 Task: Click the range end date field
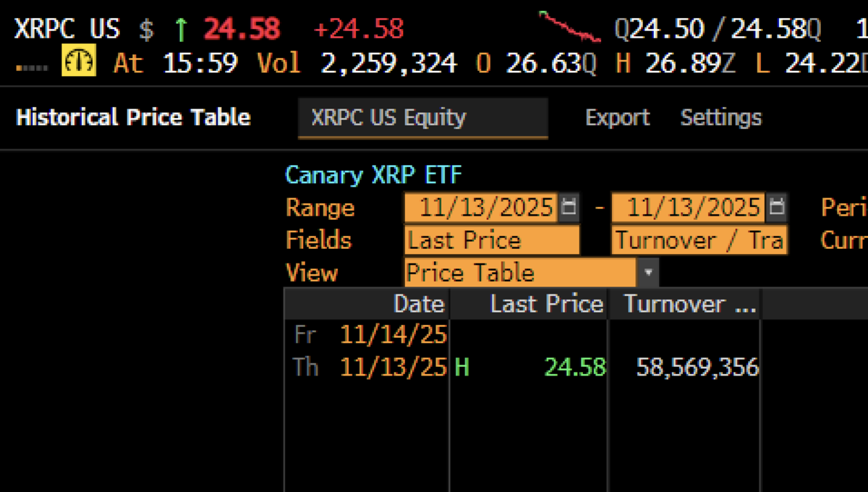[x=688, y=208]
